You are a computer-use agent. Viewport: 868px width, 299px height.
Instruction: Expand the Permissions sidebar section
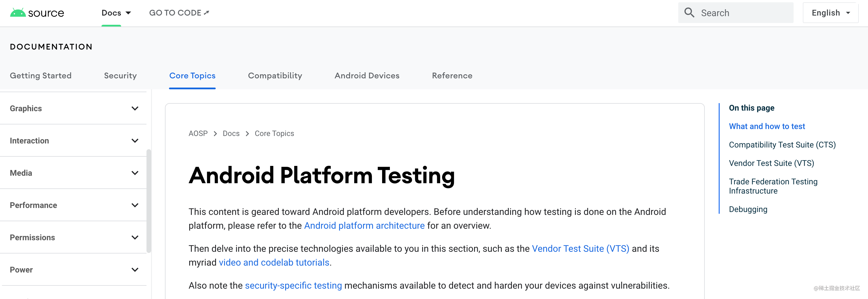point(74,238)
